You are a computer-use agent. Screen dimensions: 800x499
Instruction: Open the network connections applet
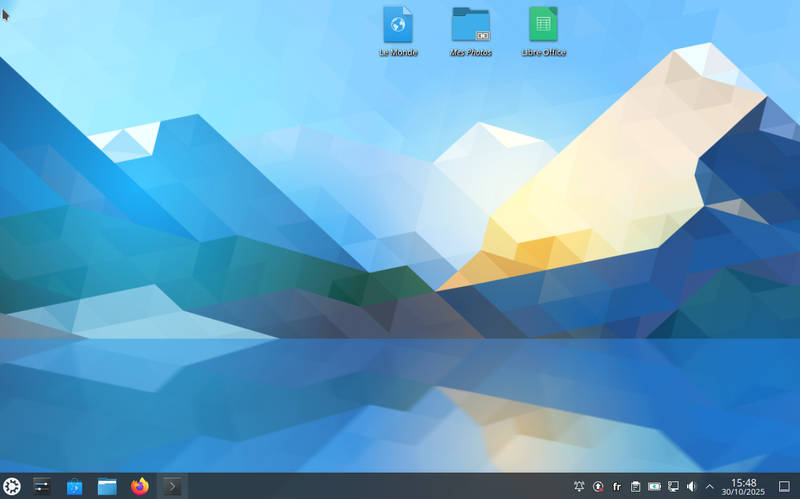pos(673,486)
